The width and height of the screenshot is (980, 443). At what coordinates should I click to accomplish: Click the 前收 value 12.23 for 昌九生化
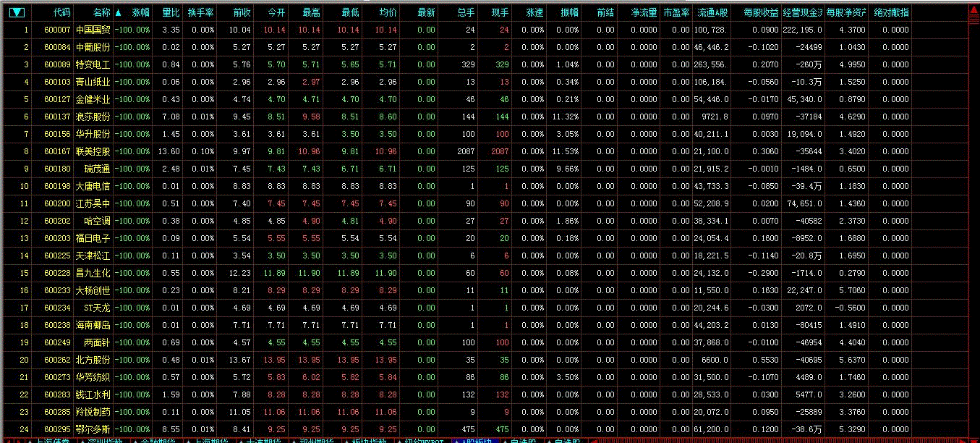tap(239, 273)
